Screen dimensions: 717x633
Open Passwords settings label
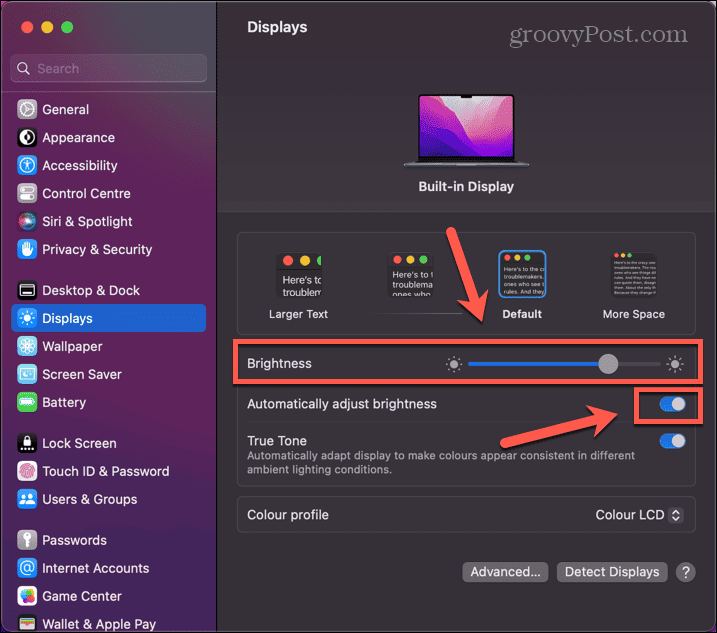point(75,540)
